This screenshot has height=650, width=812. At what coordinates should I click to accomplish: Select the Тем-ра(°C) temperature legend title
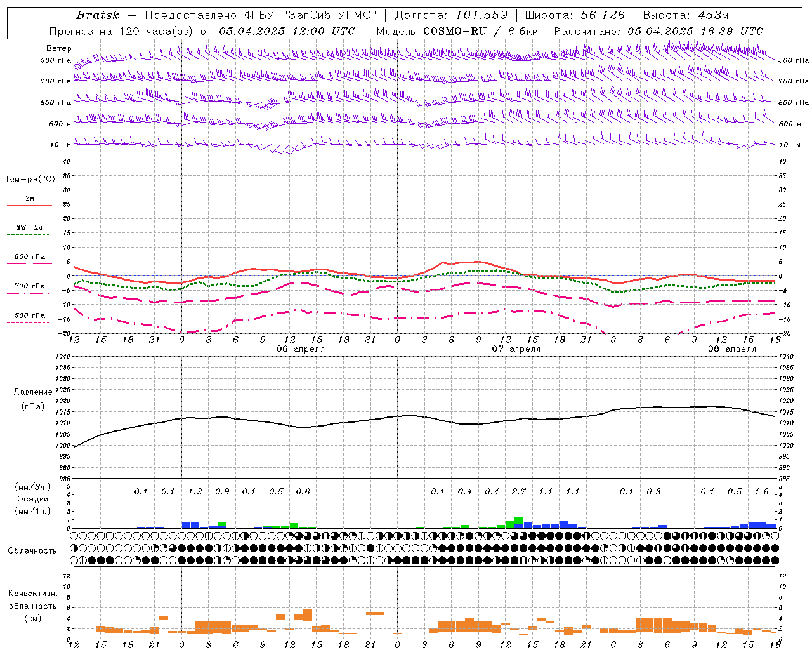(x=30, y=180)
